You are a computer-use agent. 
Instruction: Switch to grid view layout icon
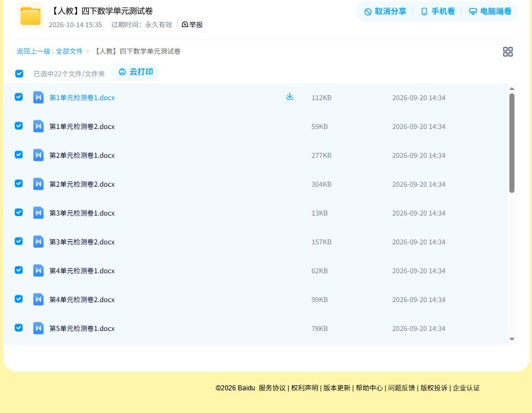tap(508, 51)
